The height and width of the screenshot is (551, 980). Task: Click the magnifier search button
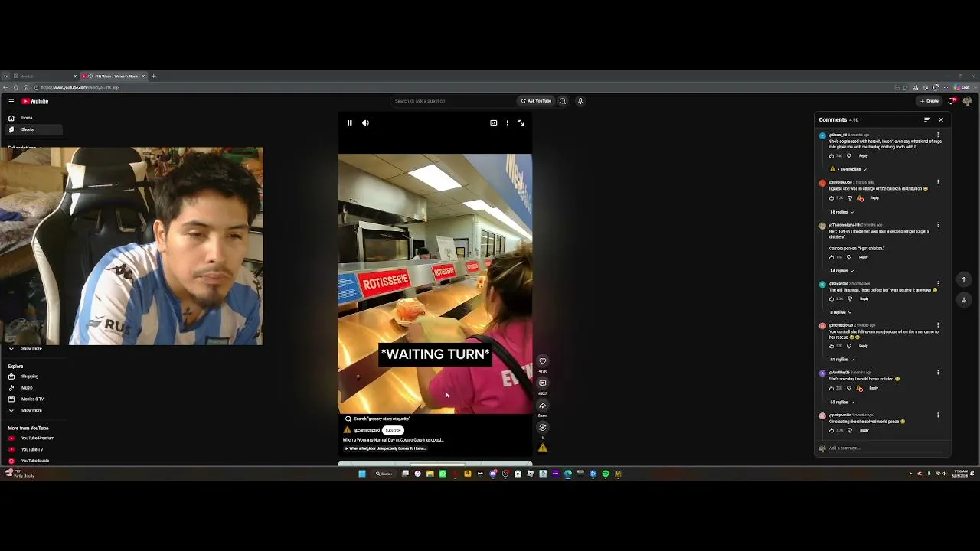(x=563, y=101)
